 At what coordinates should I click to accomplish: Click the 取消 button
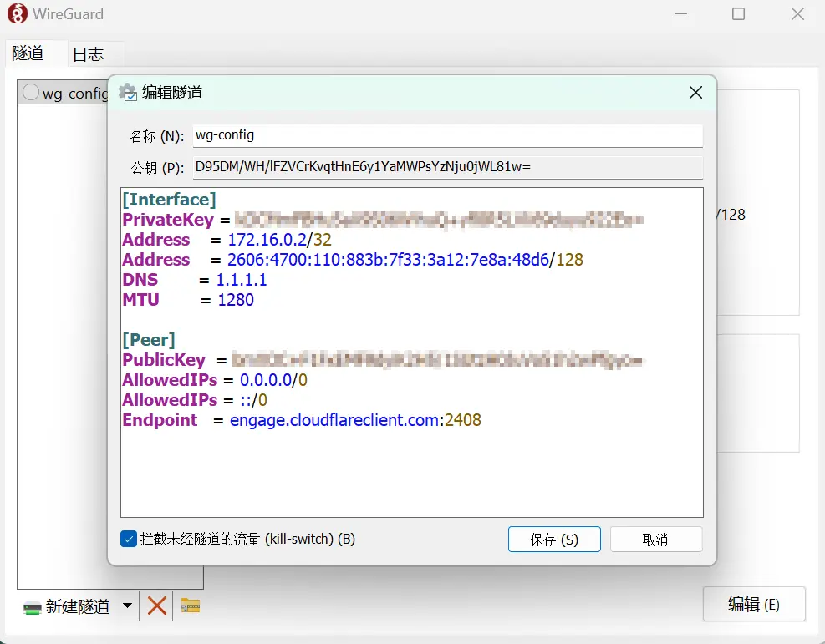(655, 540)
